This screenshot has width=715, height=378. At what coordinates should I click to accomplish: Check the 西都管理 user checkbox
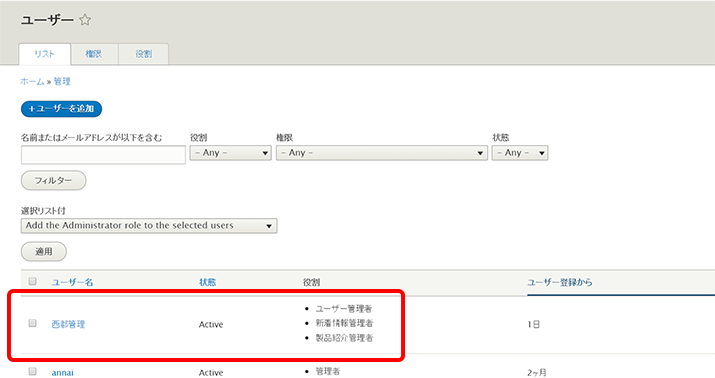[32, 323]
